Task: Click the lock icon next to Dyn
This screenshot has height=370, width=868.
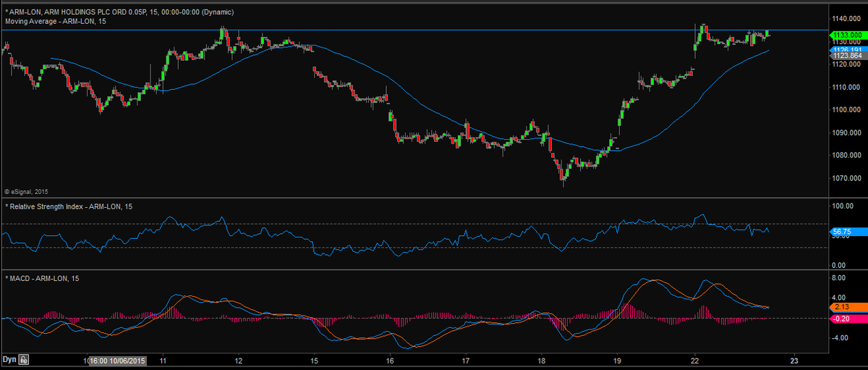Action: [x=24, y=359]
